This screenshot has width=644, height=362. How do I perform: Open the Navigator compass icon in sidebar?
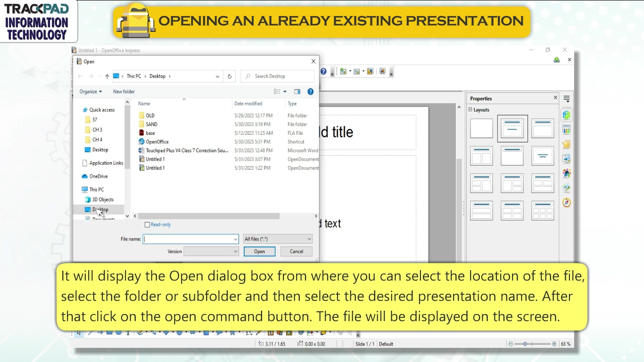click(x=567, y=202)
